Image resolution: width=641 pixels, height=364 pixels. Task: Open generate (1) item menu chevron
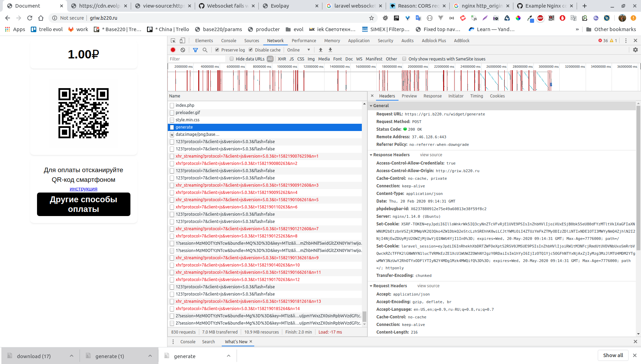pos(150,356)
